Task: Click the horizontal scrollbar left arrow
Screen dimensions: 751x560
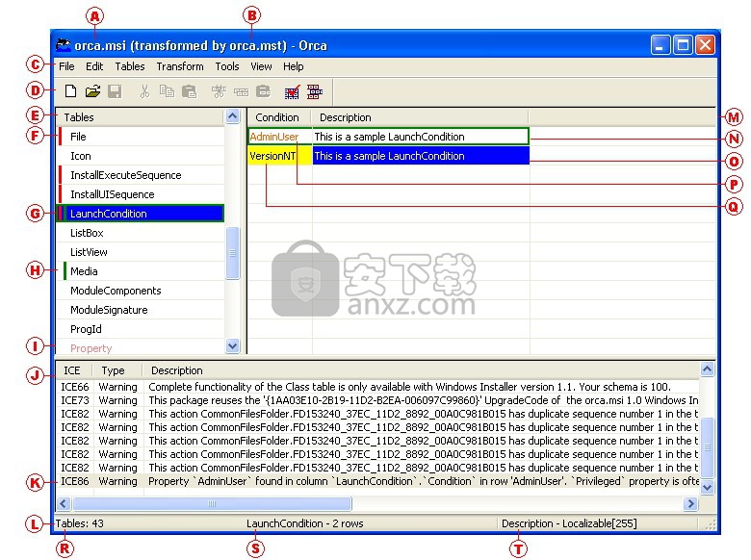Action: click(x=64, y=503)
